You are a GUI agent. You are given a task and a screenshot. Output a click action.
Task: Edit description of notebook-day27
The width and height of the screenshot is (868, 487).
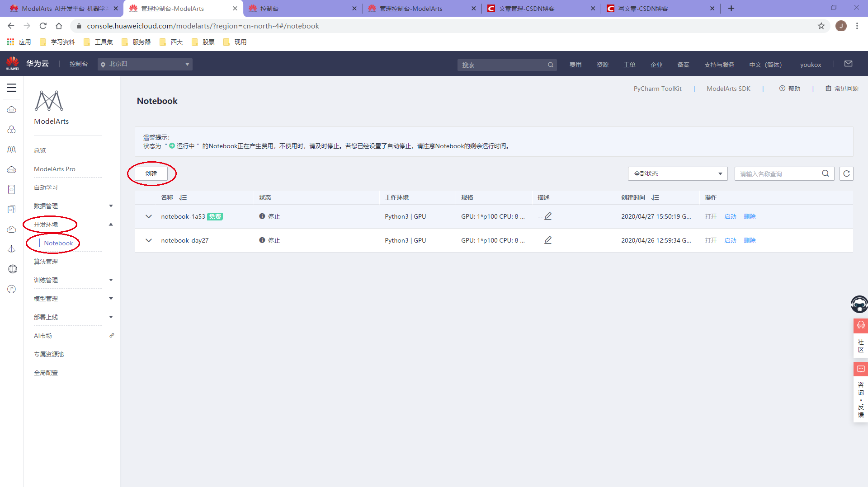[x=548, y=240]
